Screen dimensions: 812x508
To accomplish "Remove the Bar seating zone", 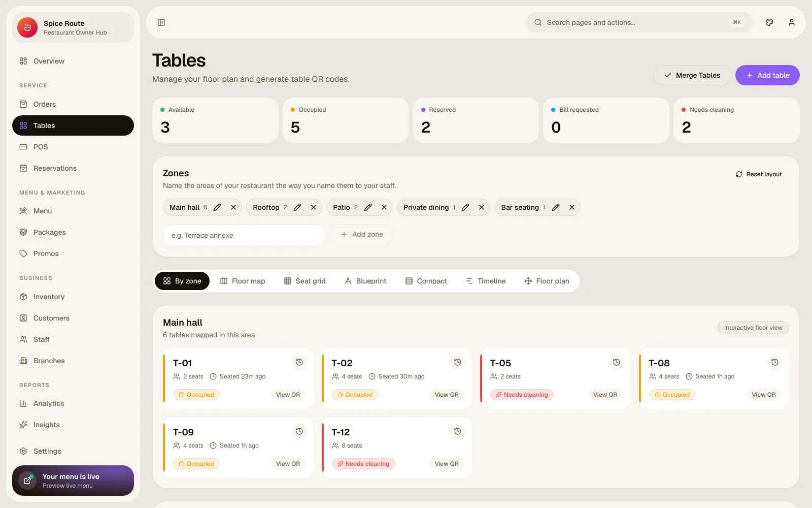I will tap(572, 207).
